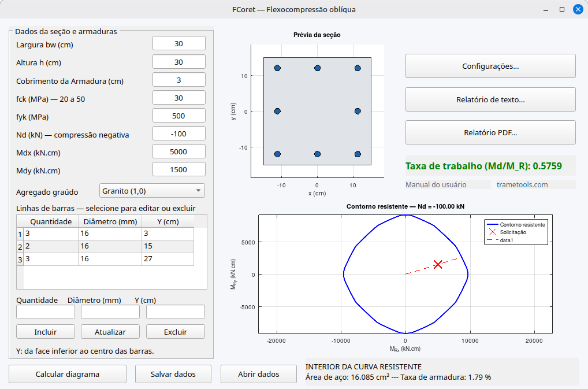The width and height of the screenshot is (588, 389).
Task: Click the Excluir button
Action: tap(176, 332)
